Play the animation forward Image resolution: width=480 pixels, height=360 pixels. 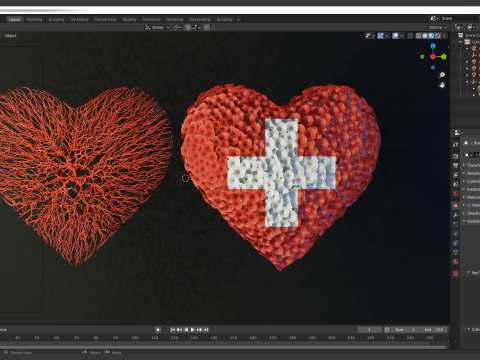tap(192, 330)
